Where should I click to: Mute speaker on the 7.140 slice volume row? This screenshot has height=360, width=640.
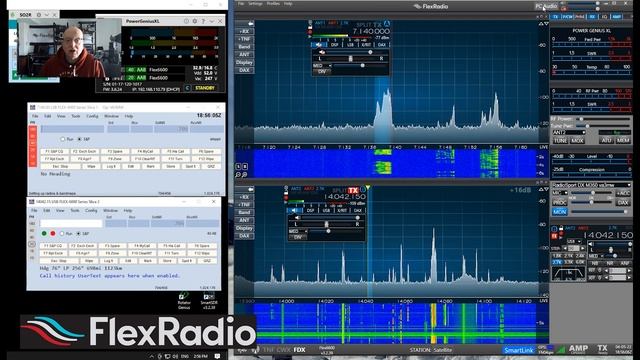(322, 52)
